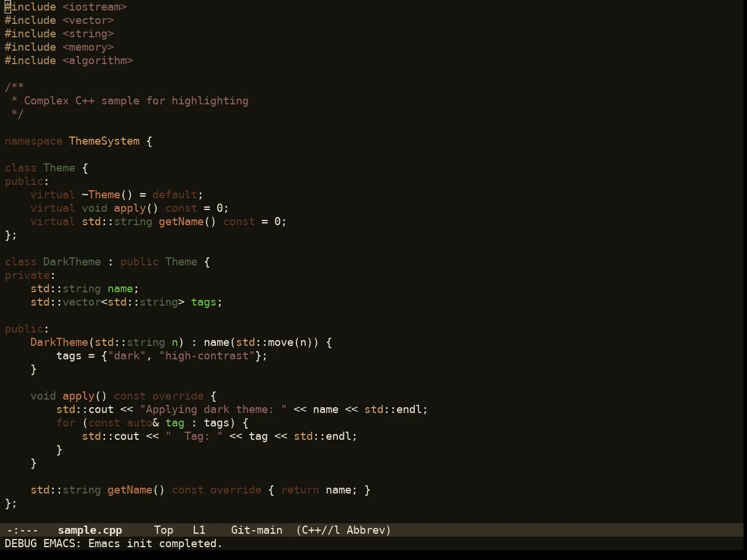This screenshot has width=747, height=560.
Task: Click the 'tags;' member variable declaration
Action: [x=207, y=302]
